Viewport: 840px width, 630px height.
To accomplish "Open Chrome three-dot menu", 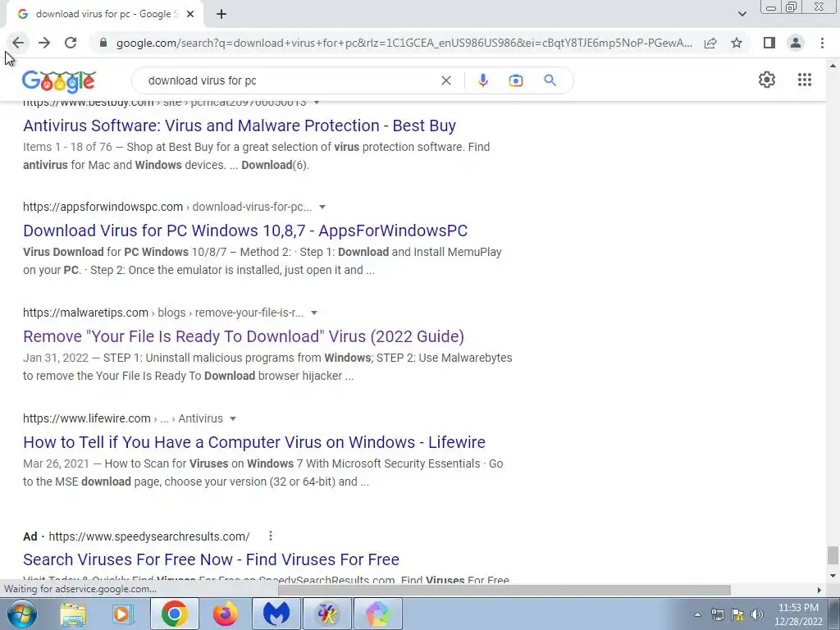I will (x=822, y=43).
